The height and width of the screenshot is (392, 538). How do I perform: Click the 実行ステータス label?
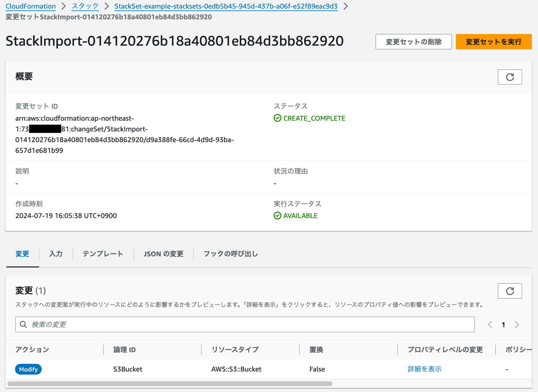click(298, 204)
